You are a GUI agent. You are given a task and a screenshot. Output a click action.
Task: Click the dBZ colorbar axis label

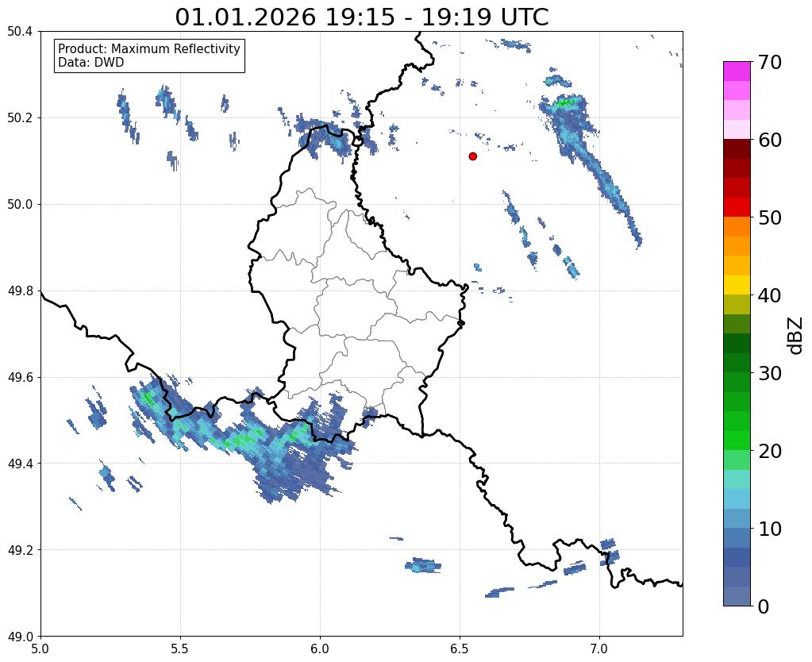click(796, 335)
